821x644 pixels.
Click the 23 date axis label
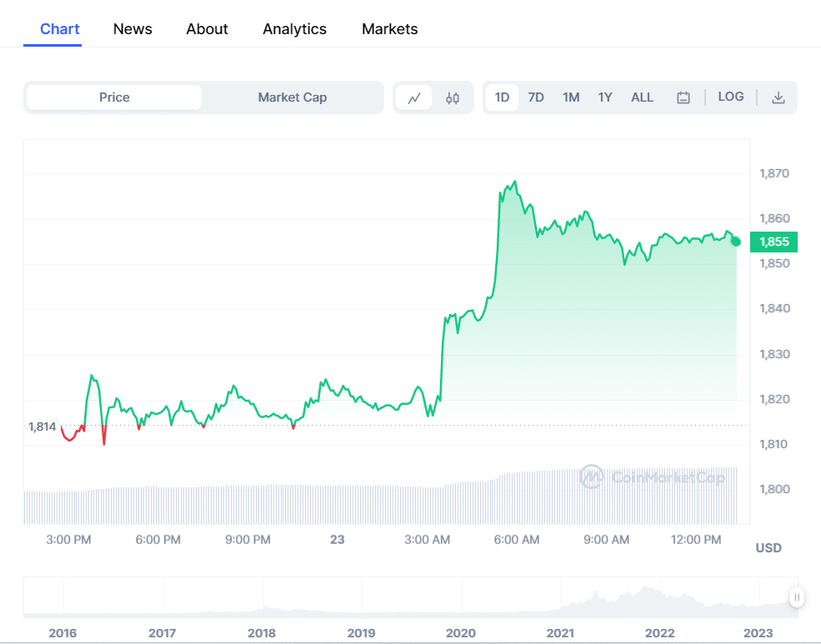338,539
